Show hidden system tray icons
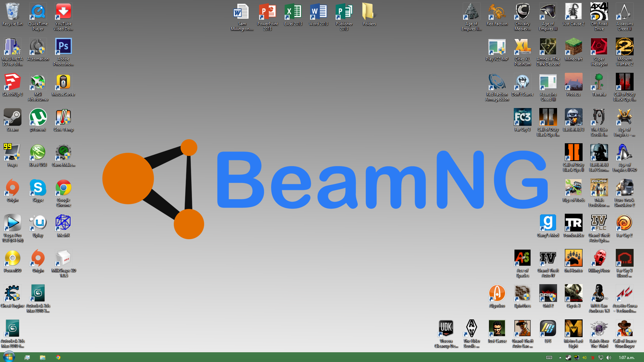644x362 pixels. 560,358
